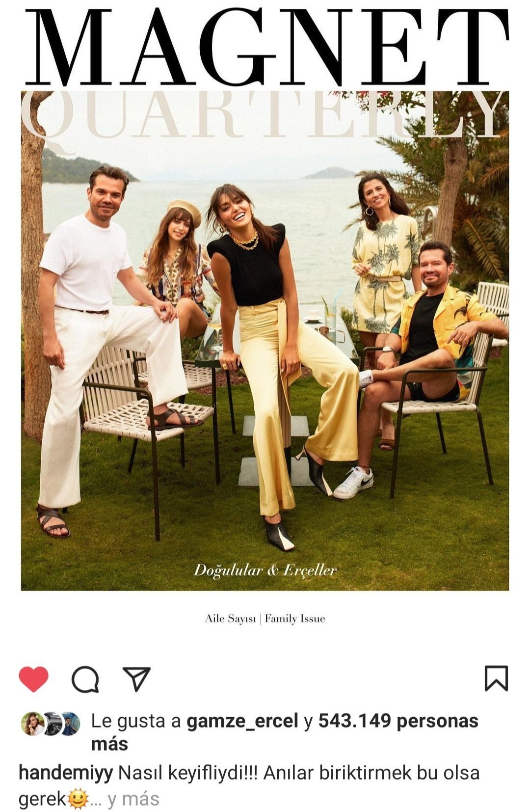Image resolution: width=530 pixels, height=812 pixels.
Task: View the 543.149 personas más likes list
Action: pyautogui.click(x=285, y=732)
